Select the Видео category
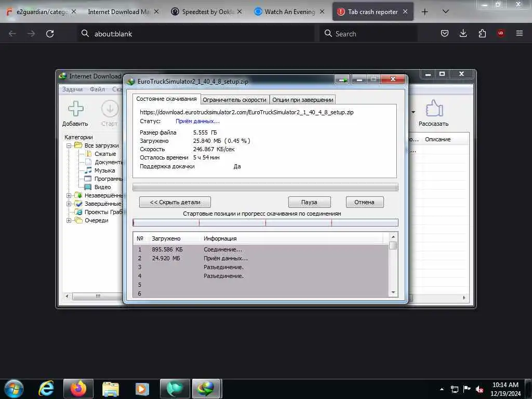This screenshot has height=399, width=532. pos(102,187)
